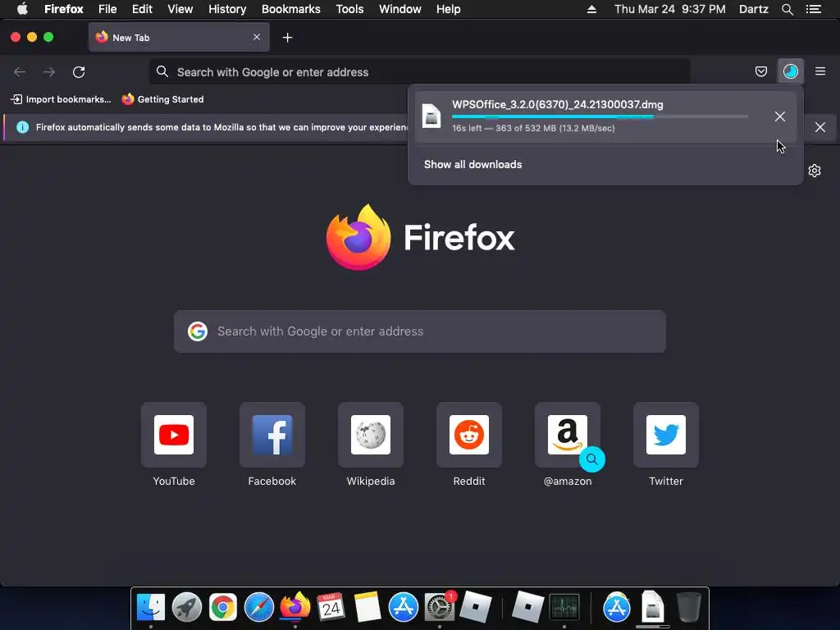Click the Dartz user name menu

pos(753,9)
